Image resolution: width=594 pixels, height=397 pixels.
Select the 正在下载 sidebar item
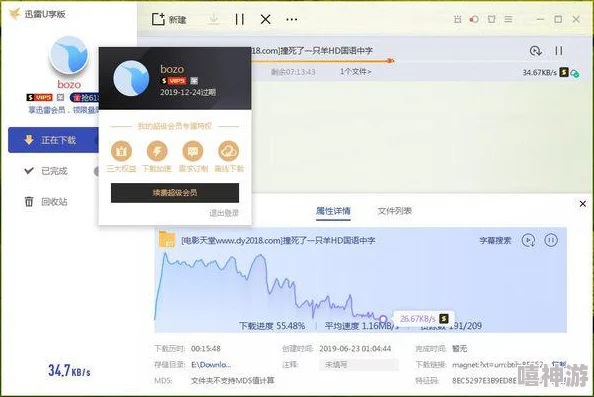pyautogui.click(x=53, y=140)
